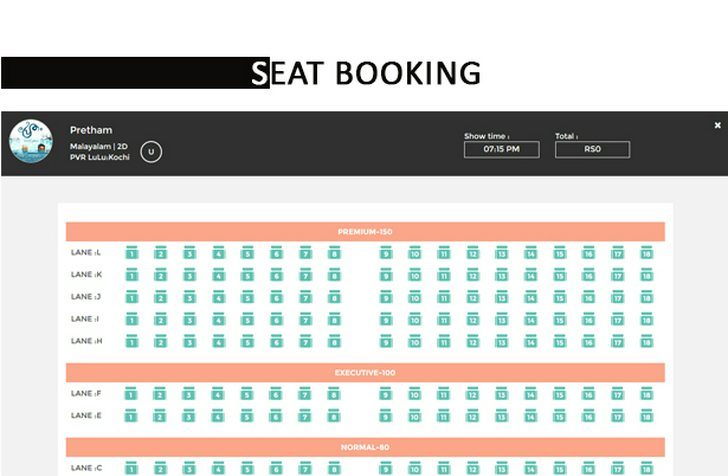This screenshot has width=728, height=476.
Task: Click the PREMIUM-150 section header
Action: 365,231
